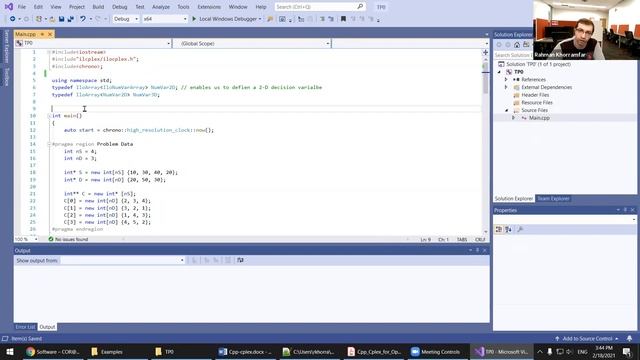Open Server Explorer side tab

pyautogui.click(x=6, y=47)
